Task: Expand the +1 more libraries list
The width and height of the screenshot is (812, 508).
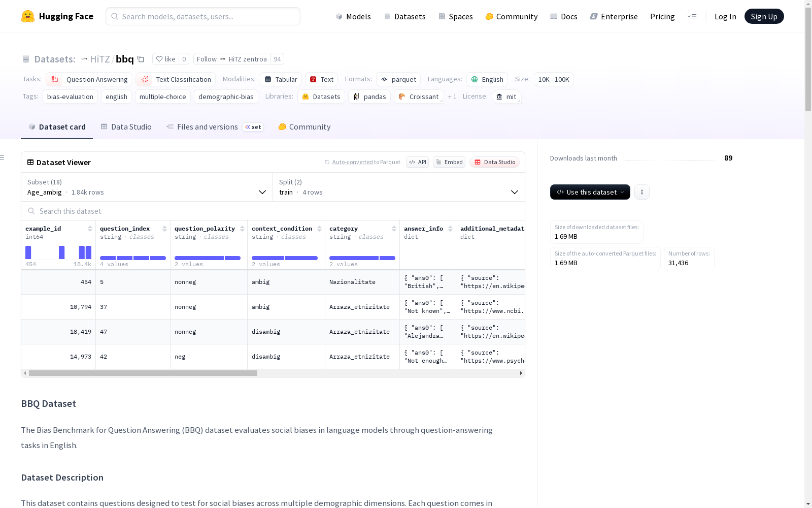Action: [x=452, y=97]
